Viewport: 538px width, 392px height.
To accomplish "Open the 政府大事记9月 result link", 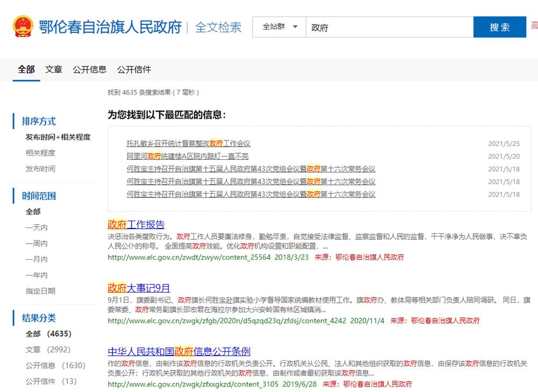I will [x=138, y=288].
